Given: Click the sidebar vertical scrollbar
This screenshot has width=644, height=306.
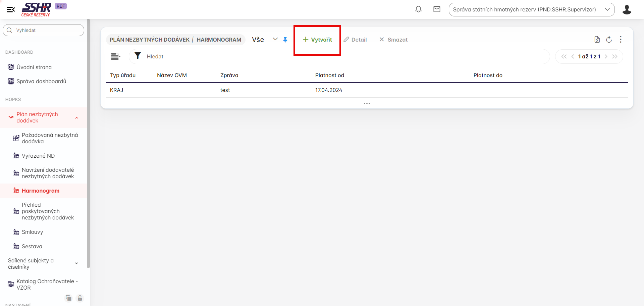Looking at the screenshot, I should [88, 144].
